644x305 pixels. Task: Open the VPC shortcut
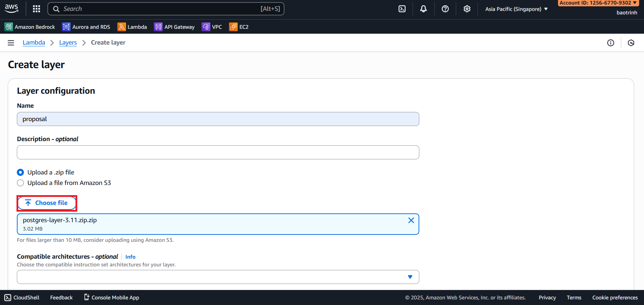(x=212, y=27)
